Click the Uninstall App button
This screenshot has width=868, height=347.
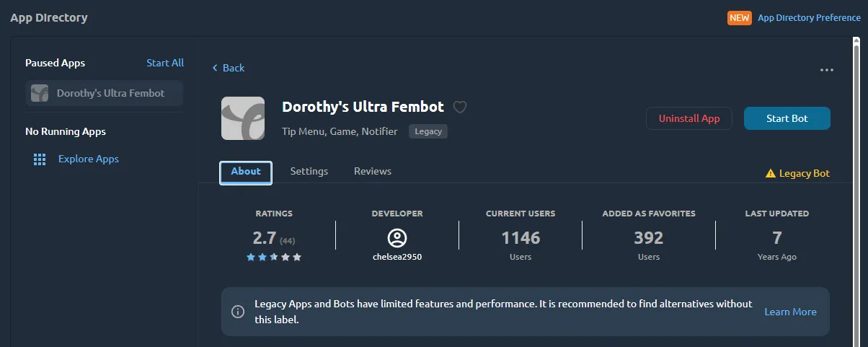coord(689,118)
